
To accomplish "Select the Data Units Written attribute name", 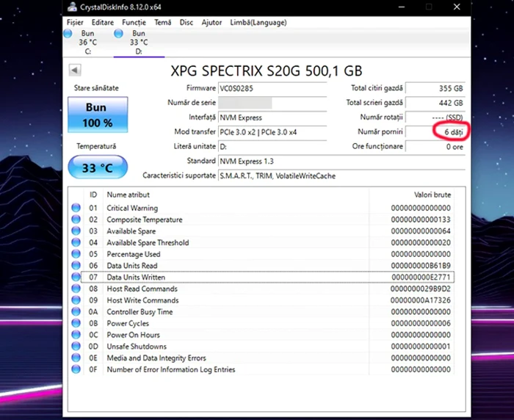I will [136, 277].
